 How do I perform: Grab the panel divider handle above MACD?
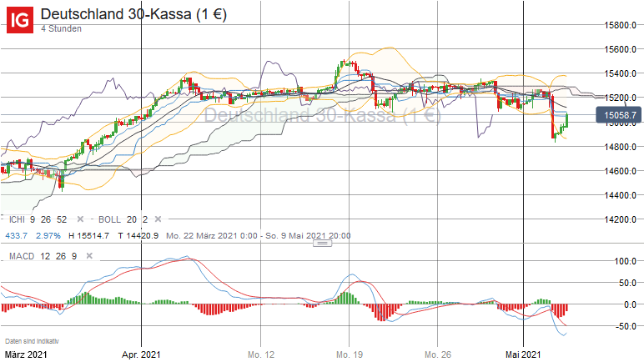(x=322, y=244)
